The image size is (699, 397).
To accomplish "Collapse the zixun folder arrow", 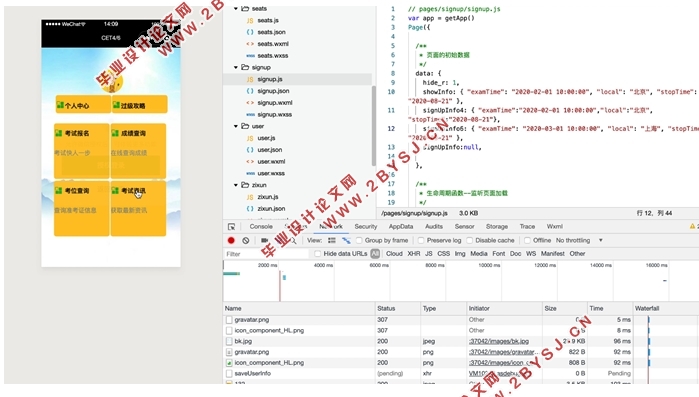I will [x=236, y=185].
